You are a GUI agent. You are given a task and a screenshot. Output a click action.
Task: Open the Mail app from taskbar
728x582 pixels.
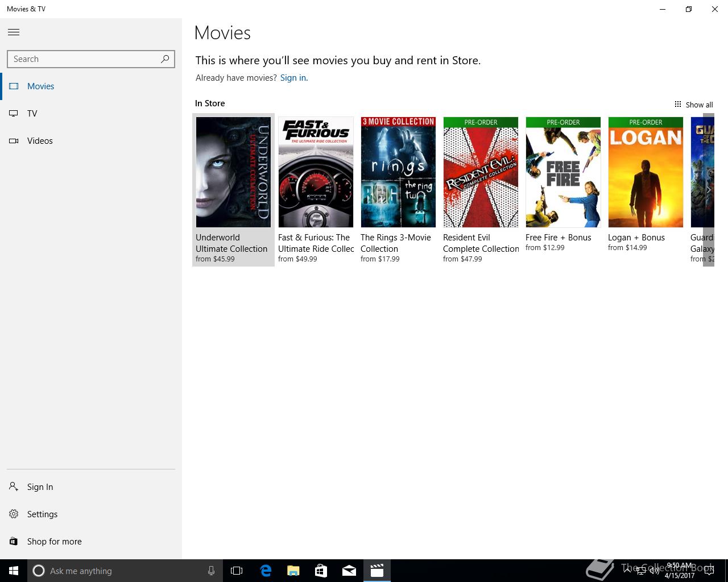[x=349, y=571]
